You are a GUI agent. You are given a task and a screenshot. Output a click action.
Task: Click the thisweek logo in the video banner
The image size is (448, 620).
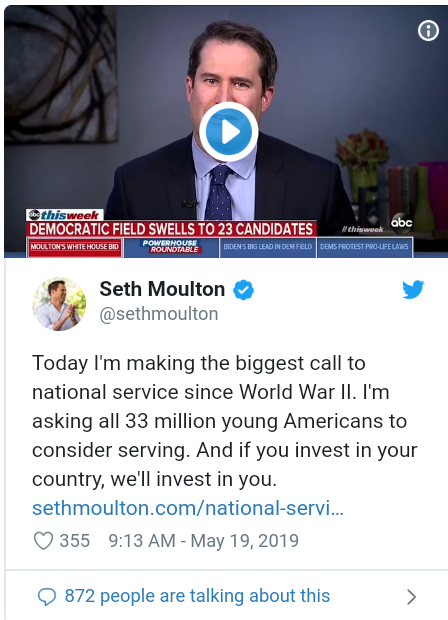coord(65,215)
